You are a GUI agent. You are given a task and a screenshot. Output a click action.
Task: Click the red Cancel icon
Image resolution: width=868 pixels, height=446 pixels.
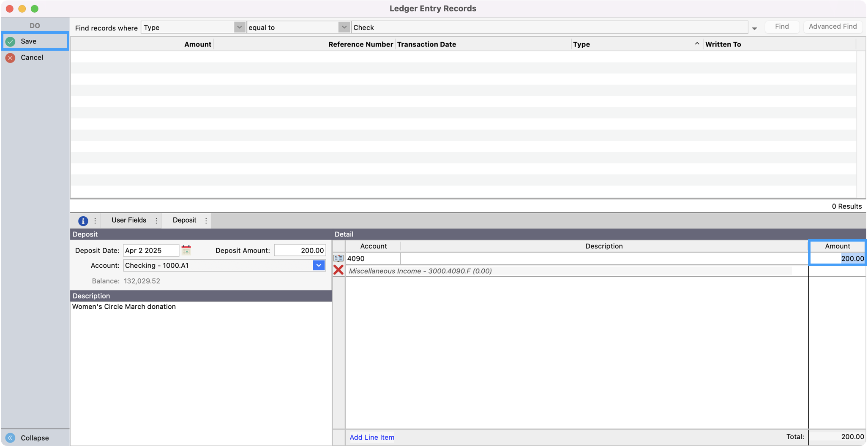[11, 58]
